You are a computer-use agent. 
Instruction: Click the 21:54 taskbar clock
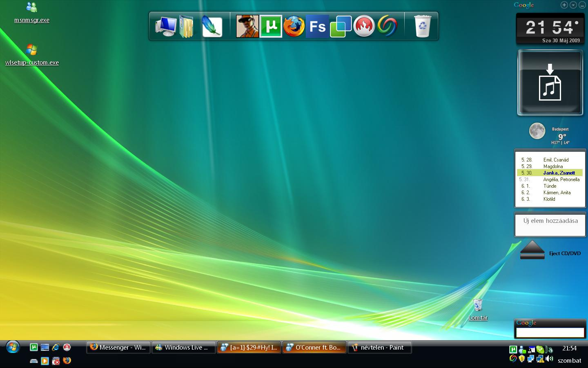[x=569, y=348]
